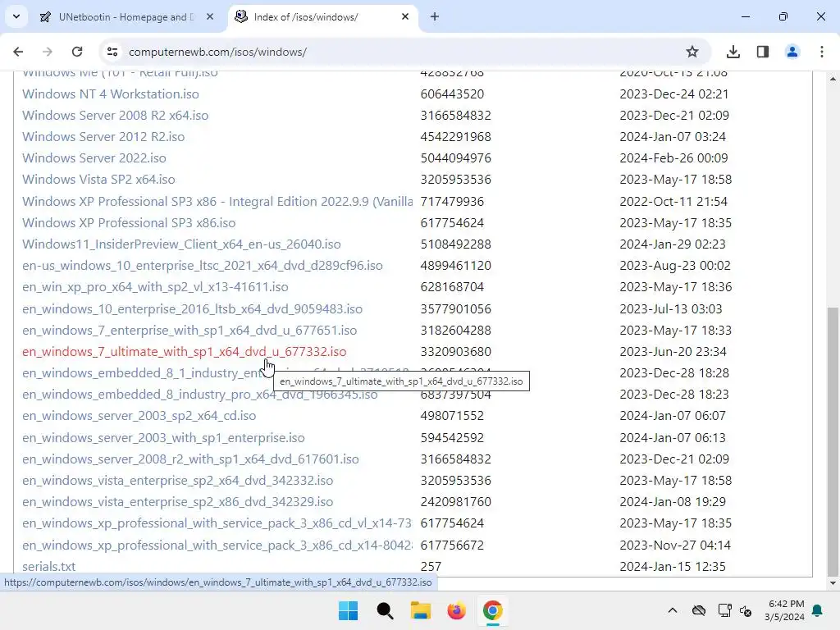Open Firefox from the taskbar

click(456, 610)
